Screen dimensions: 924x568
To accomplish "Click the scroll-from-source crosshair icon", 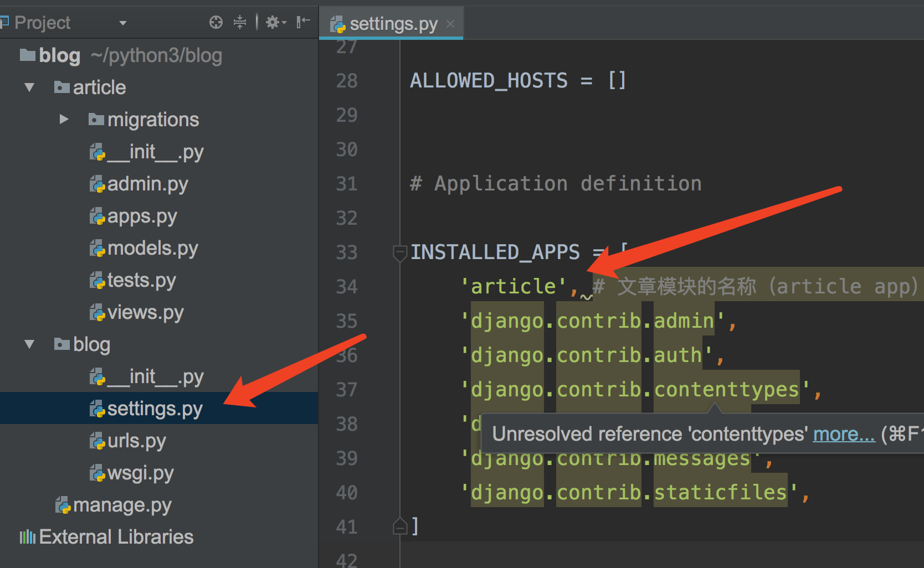I will (x=216, y=22).
